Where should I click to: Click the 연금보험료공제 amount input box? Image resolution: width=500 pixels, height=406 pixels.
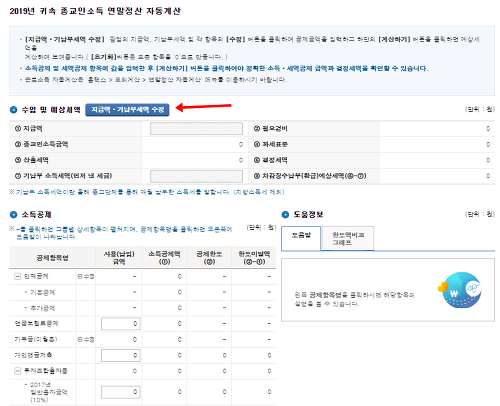[x=120, y=323]
